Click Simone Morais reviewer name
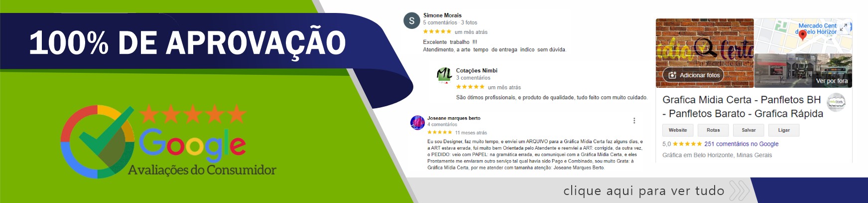 point(442,15)
